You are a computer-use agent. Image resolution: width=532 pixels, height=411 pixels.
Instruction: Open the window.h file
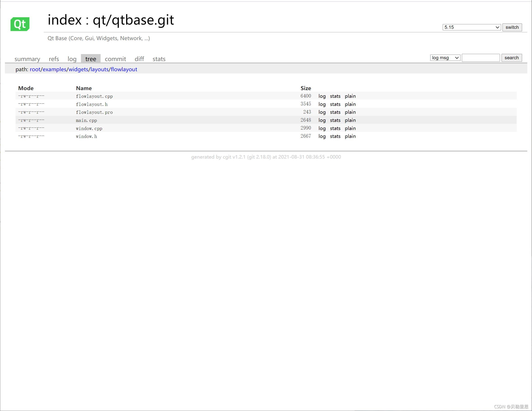(86, 136)
